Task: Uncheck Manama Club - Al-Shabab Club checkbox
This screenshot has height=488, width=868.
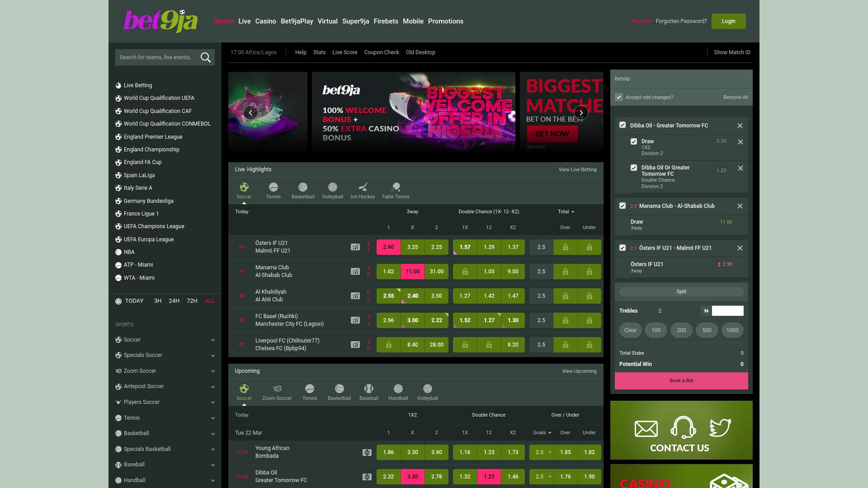Action: (x=623, y=206)
